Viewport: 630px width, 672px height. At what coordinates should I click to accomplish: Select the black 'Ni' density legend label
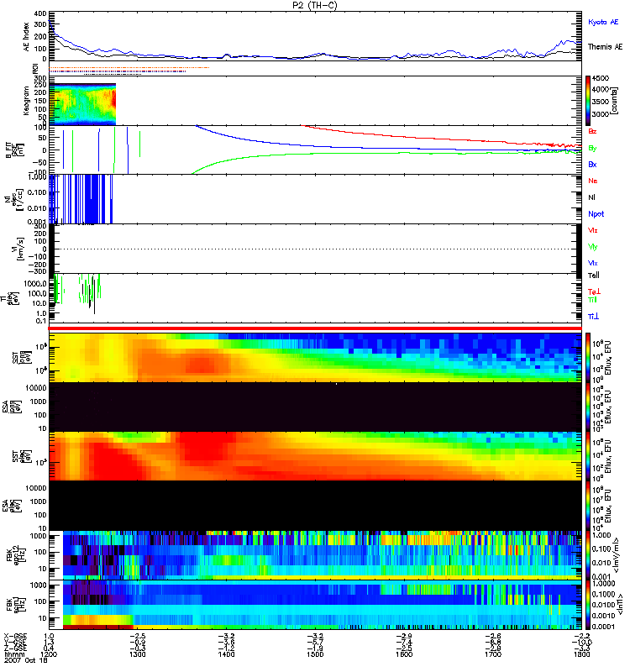(x=591, y=197)
